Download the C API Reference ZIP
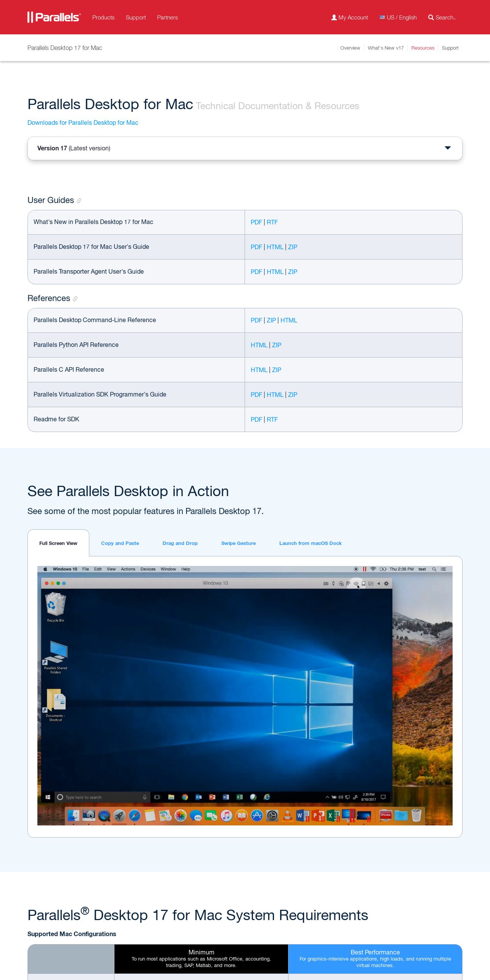Screen dimensions: 490x980 pyautogui.click(x=277, y=370)
